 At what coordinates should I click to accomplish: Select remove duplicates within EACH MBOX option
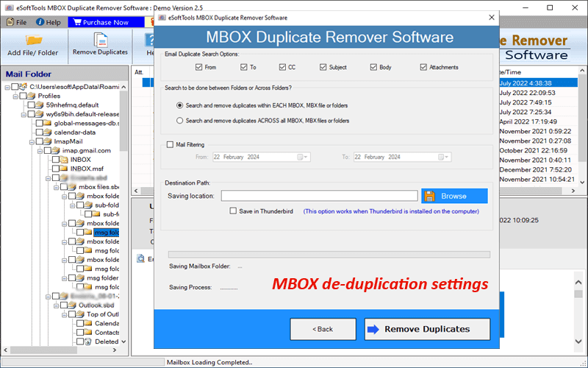pos(179,105)
